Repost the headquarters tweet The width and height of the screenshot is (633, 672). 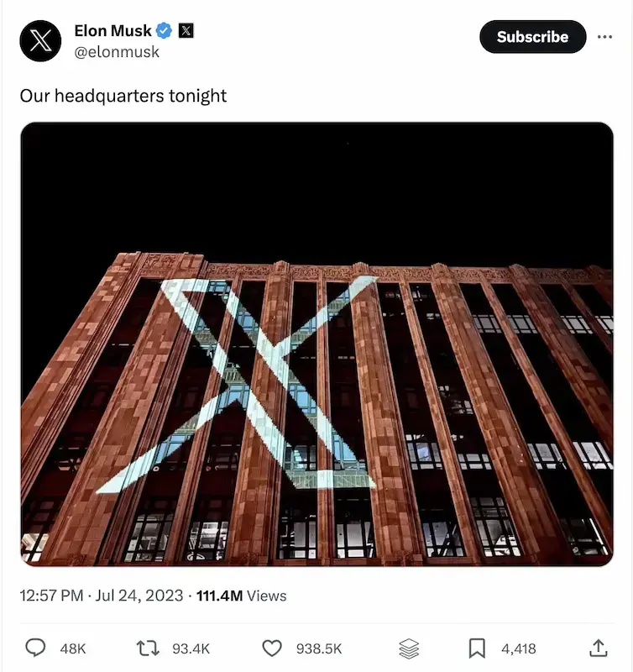(147, 648)
